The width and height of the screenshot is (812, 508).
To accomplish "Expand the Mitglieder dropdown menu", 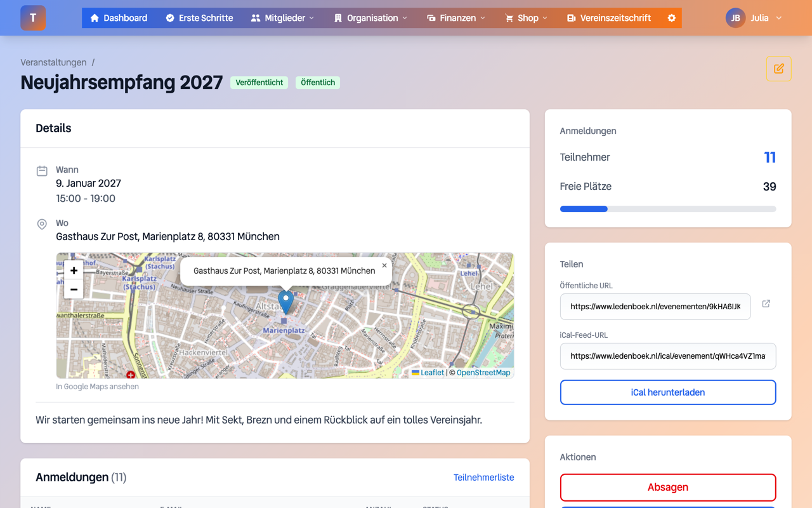I will [x=282, y=18].
